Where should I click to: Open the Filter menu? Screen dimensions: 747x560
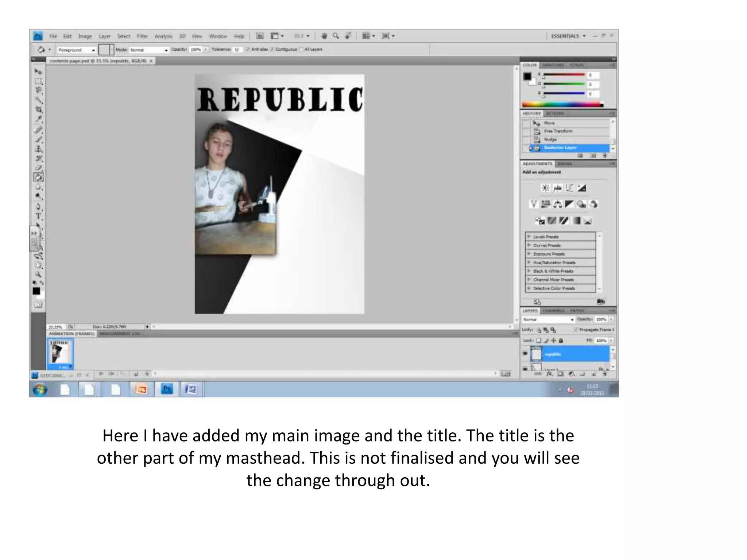[142, 36]
